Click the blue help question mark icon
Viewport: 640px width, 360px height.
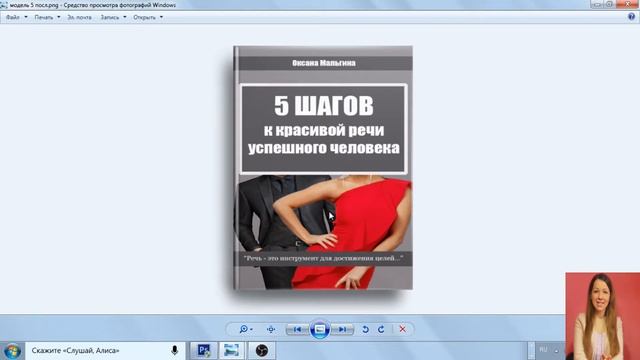coord(631,17)
